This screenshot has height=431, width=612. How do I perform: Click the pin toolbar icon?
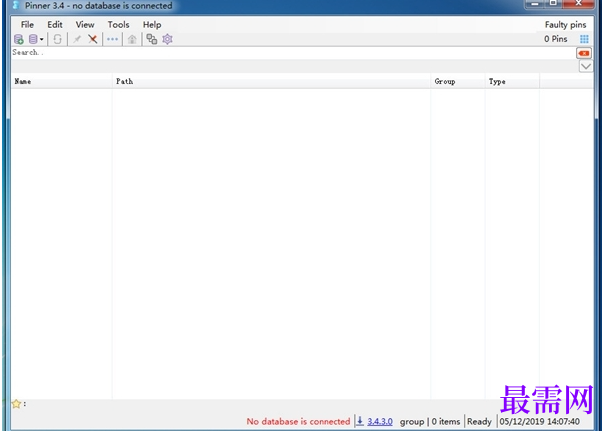click(x=77, y=39)
